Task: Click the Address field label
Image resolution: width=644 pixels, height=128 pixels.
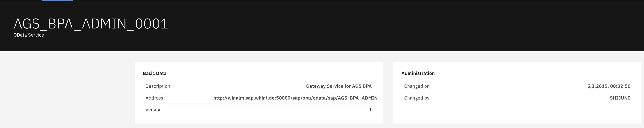Action: coord(154,98)
